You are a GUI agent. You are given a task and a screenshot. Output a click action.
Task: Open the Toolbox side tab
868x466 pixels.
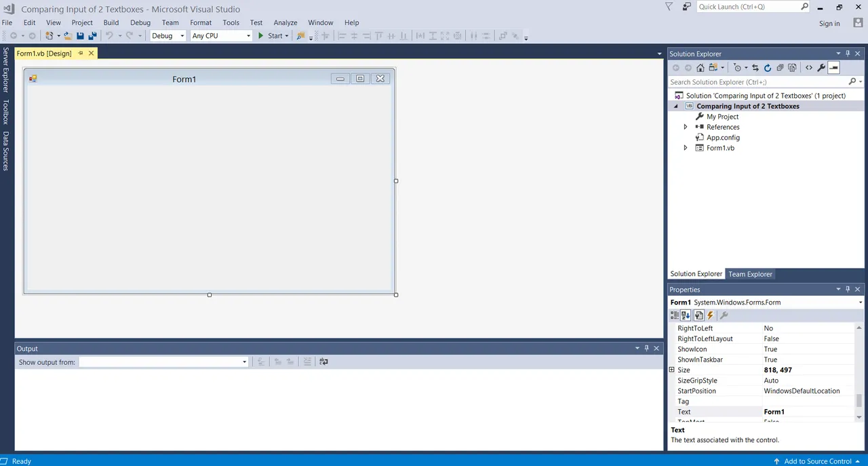point(5,112)
